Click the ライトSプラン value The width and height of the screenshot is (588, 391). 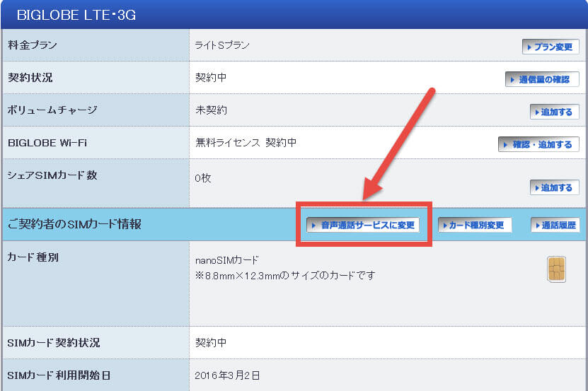click(x=222, y=45)
